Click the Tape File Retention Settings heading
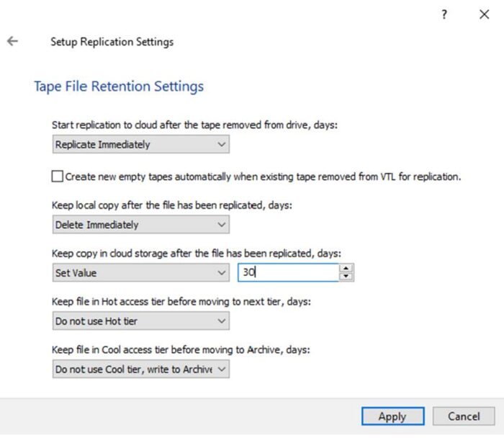This screenshot has height=438, width=504. tap(119, 86)
